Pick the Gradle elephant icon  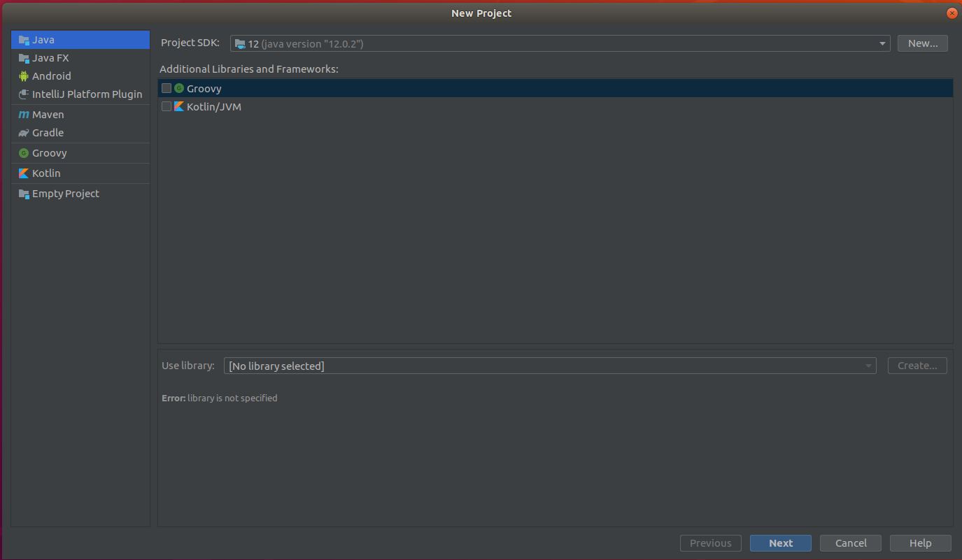[24, 133]
